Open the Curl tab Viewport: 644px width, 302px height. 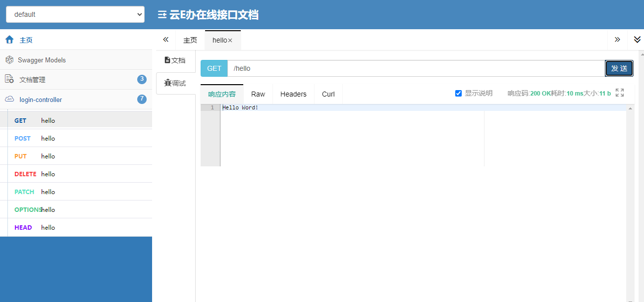[x=328, y=94]
